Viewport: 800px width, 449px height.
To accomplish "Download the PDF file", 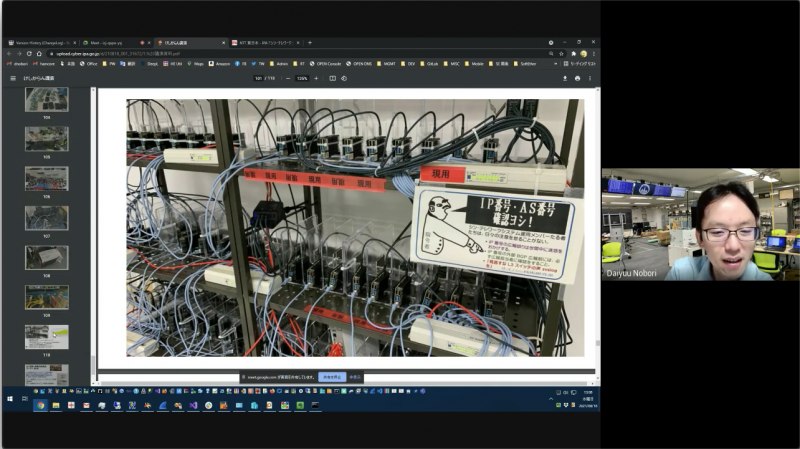I will coord(565,79).
